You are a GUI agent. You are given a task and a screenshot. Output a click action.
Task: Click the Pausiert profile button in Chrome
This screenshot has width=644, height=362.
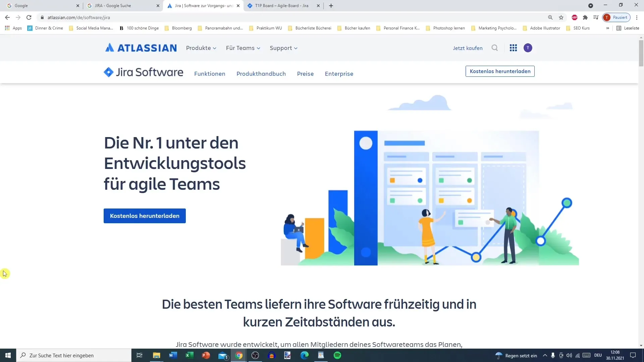click(x=616, y=17)
